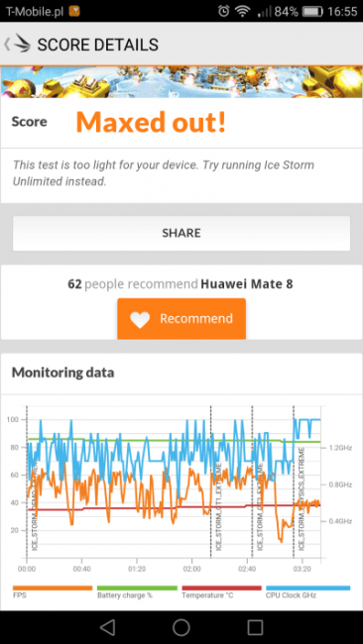Tap the Android back navigation button

(x=107, y=627)
